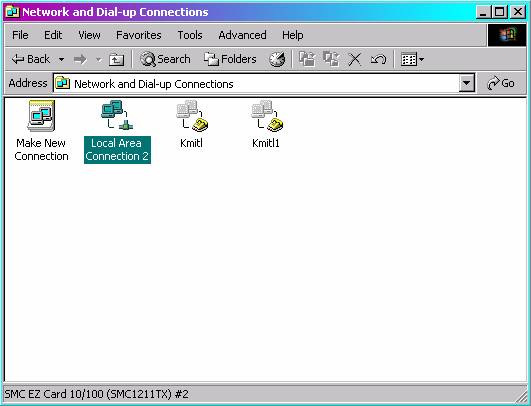Image resolution: width=531 pixels, height=406 pixels.
Task: Click the Up one level folder icon
Action: [x=116, y=60]
